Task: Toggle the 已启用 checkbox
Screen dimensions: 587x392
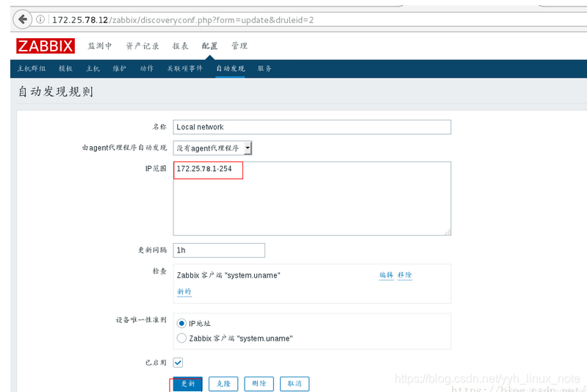Action: click(x=179, y=363)
